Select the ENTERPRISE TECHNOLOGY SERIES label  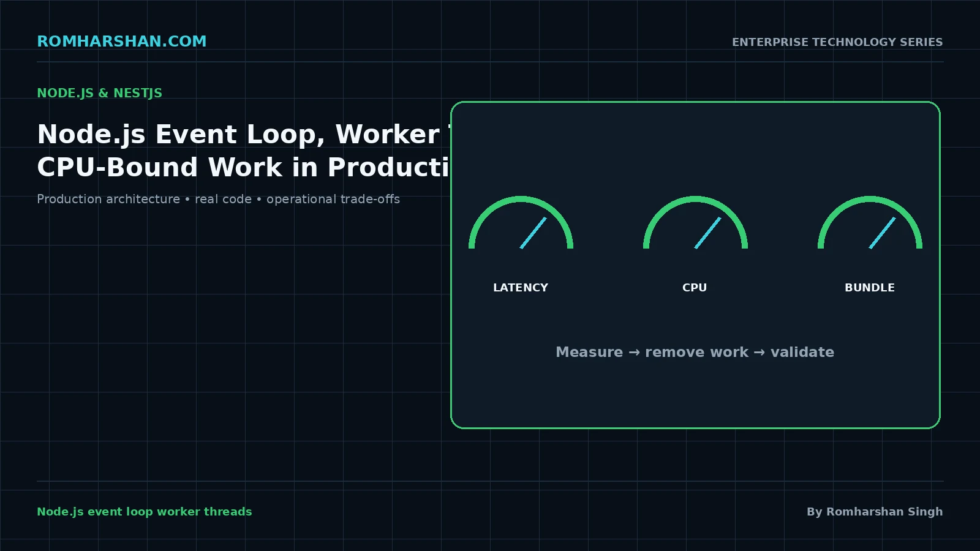pyautogui.click(x=837, y=42)
